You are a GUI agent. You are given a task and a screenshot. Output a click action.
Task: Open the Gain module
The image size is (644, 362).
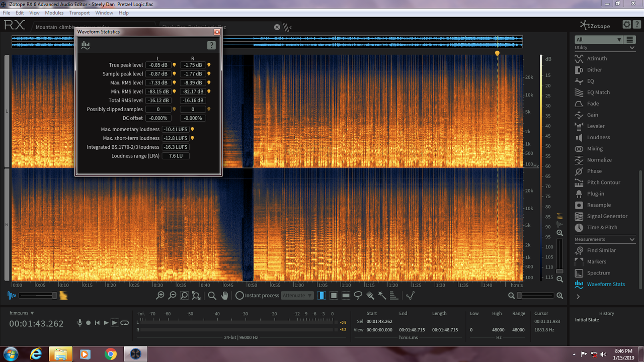pos(592,115)
